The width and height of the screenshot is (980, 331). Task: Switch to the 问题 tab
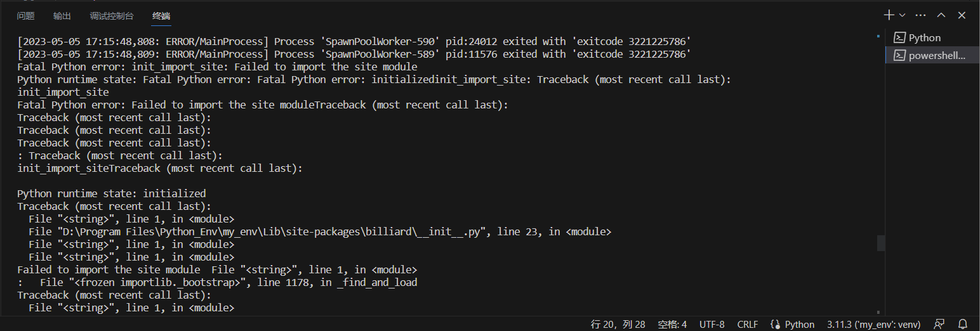pyautogui.click(x=26, y=16)
